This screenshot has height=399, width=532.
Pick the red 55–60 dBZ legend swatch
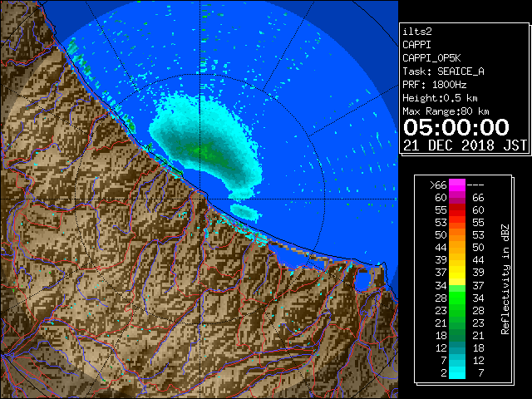457,210
